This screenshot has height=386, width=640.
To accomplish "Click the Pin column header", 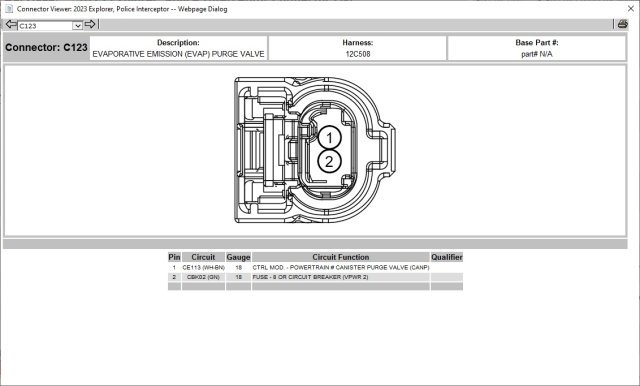I will click(x=174, y=257).
